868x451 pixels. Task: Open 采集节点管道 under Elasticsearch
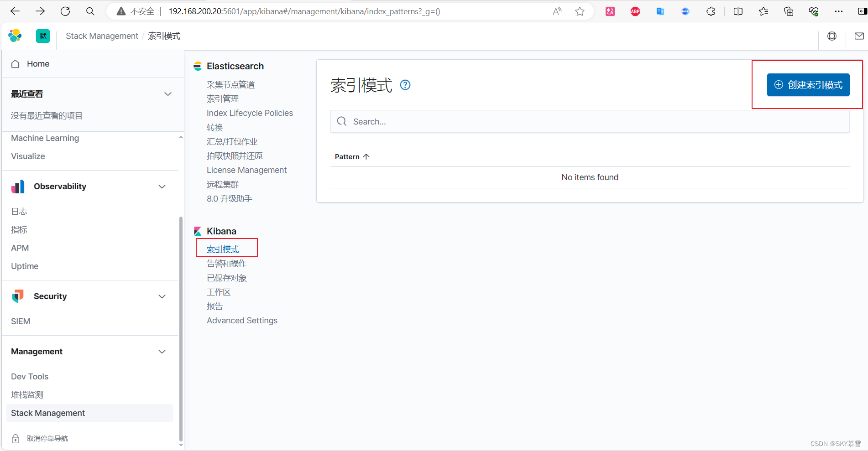coord(230,85)
